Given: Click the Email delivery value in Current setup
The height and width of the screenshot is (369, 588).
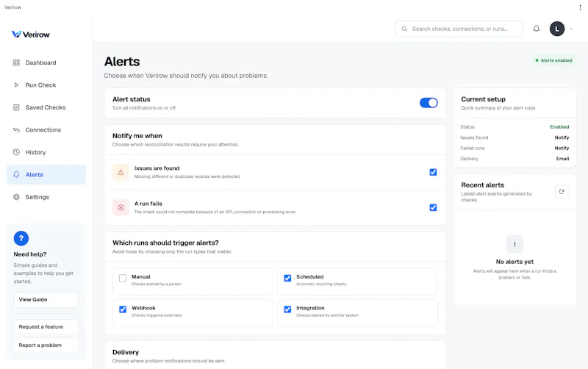Looking at the screenshot, I should [x=562, y=159].
